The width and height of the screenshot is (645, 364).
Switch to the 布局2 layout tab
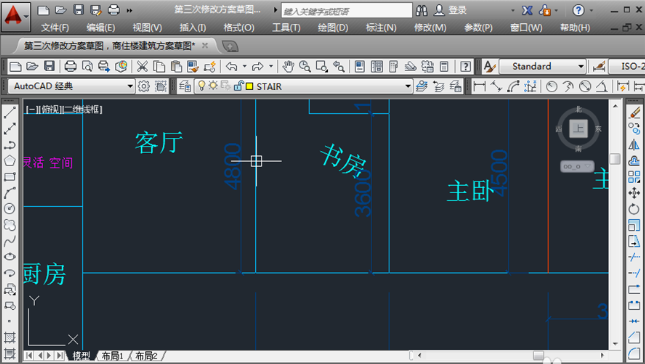146,355
